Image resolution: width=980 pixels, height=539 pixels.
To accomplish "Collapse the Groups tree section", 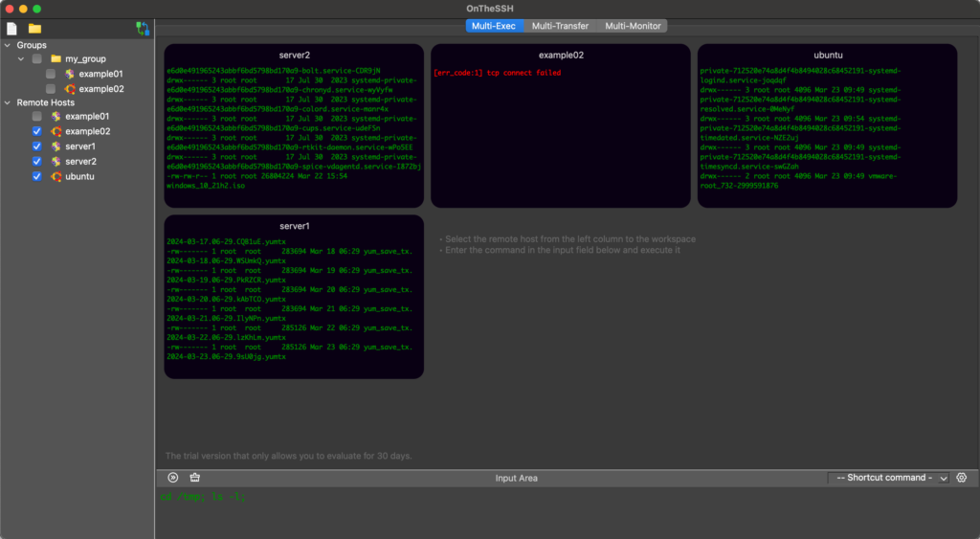I will pos(8,45).
